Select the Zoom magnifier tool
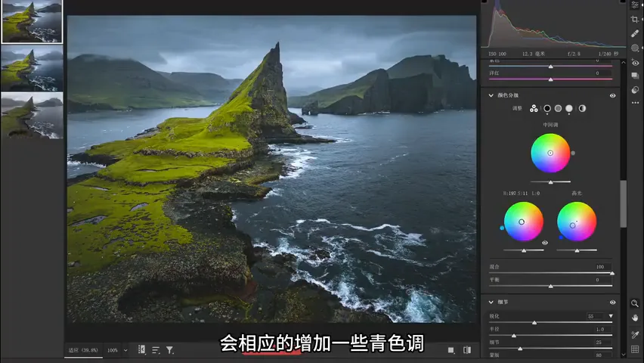Viewport: 644px width, 363px height. coord(635,303)
